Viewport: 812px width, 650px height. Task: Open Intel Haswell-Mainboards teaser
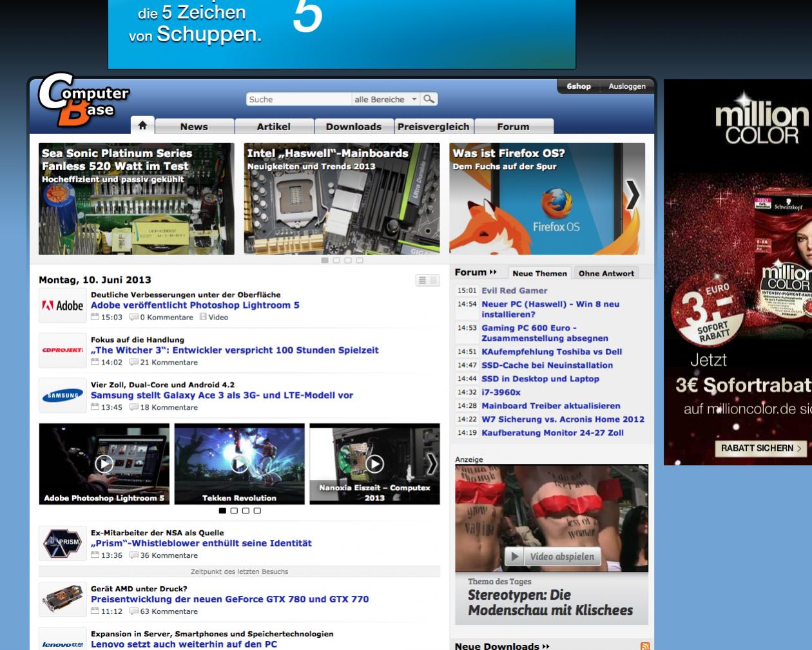point(342,198)
